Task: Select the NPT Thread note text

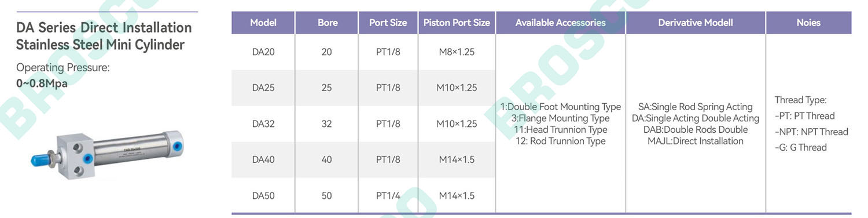Action: (x=811, y=132)
